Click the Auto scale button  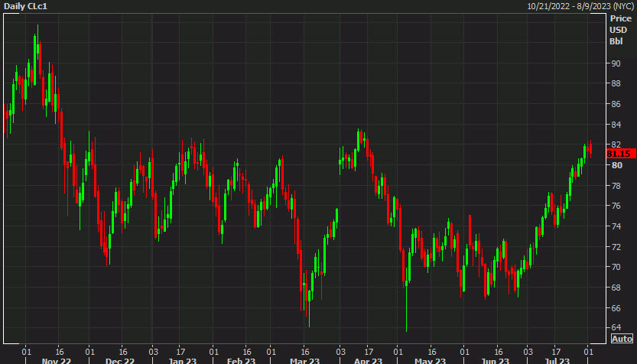(622, 339)
